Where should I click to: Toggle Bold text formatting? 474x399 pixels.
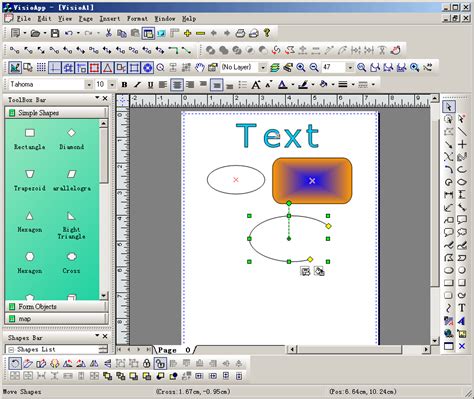coord(124,85)
